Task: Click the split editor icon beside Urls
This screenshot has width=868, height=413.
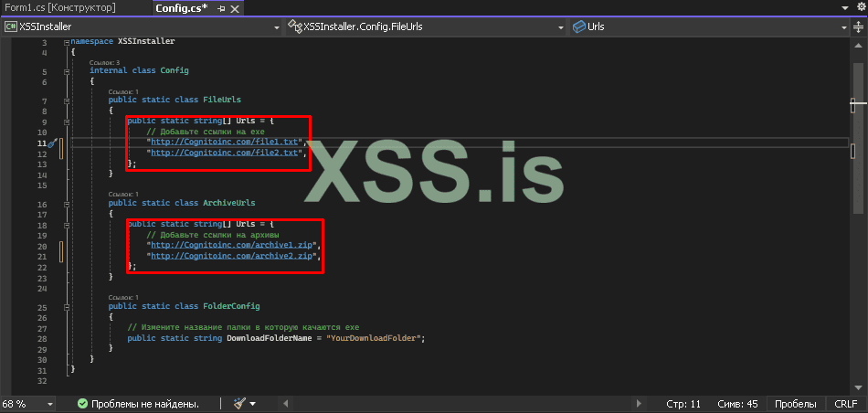Action: click(859, 26)
